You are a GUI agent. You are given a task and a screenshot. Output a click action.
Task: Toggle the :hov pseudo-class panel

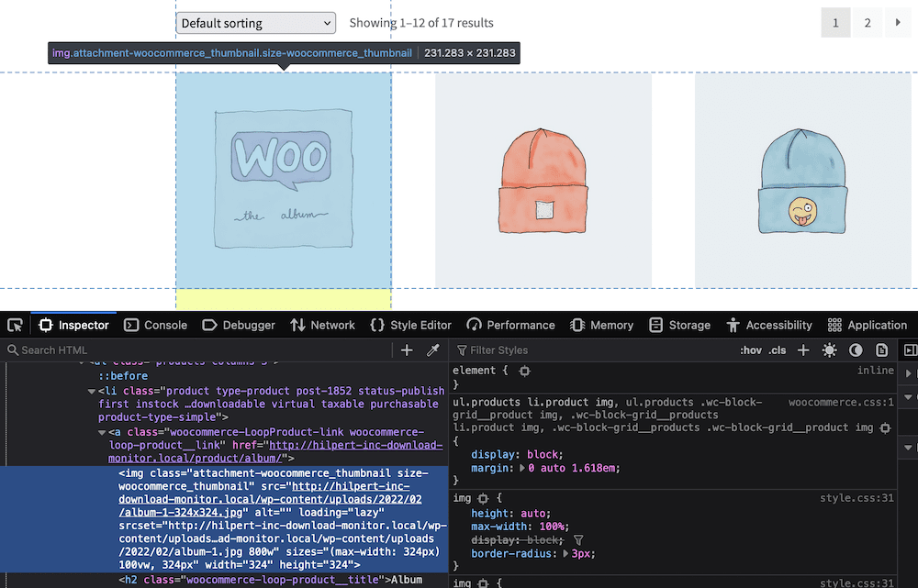[x=751, y=350]
